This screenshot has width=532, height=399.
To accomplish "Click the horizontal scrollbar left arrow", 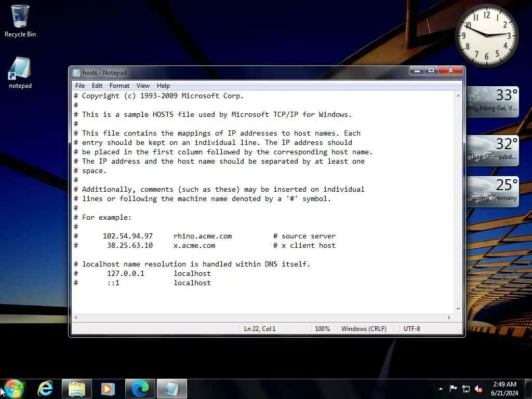I will [x=76, y=317].
